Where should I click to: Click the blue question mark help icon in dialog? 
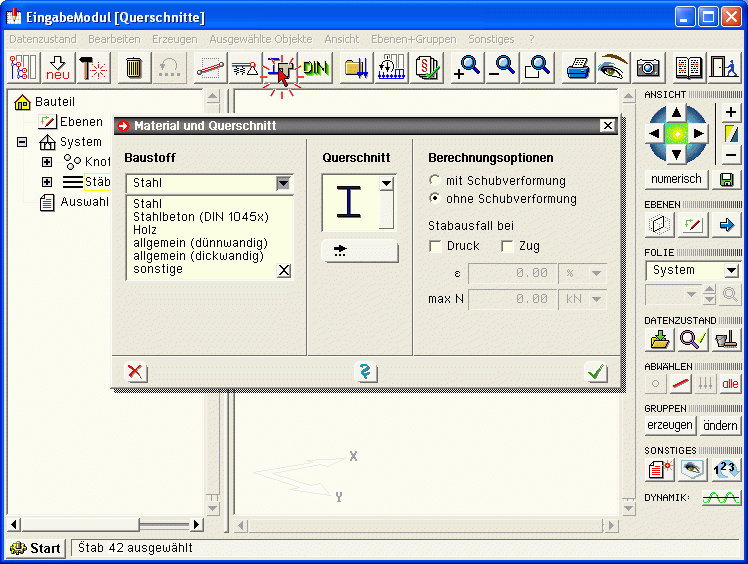[x=366, y=372]
